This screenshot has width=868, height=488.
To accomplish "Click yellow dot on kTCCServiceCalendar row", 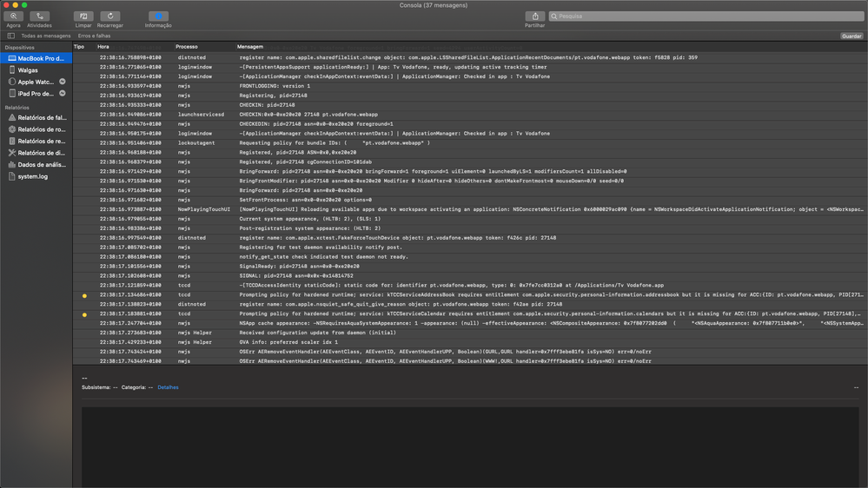I will point(84,314).
